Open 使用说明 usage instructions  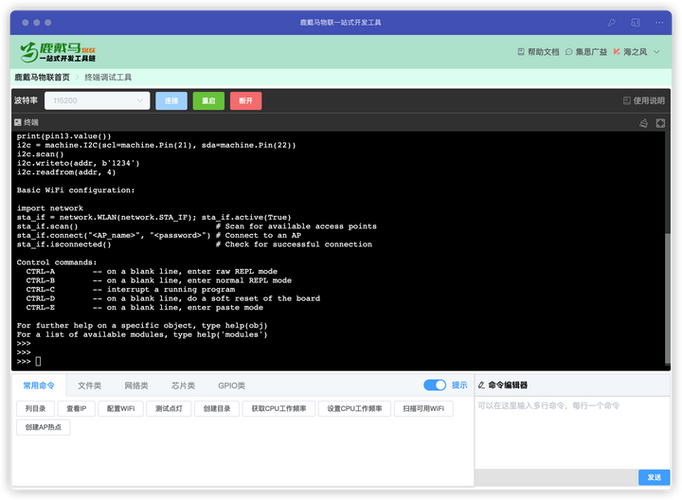[x=644, y=100]
